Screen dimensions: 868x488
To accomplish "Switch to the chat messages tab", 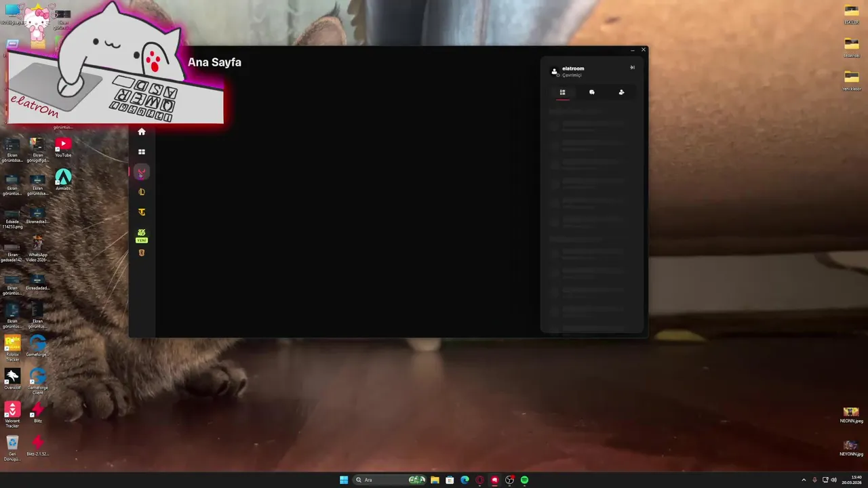I will [592, 92].
